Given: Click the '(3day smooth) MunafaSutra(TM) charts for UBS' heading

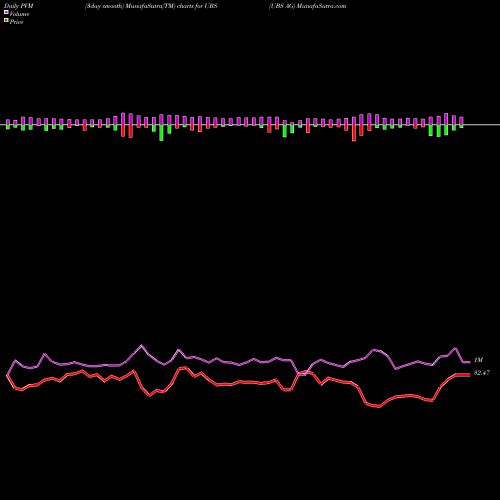Looking at the screenshot, I should (x=151, y=6).
